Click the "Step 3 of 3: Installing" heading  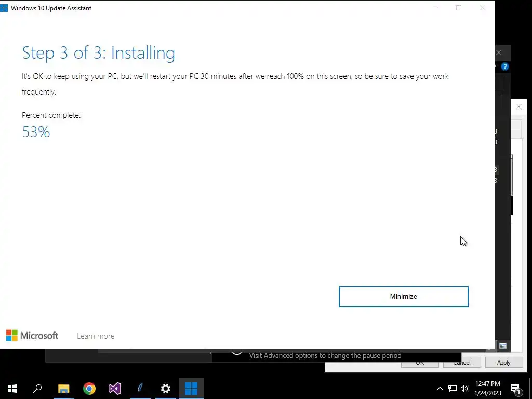tap(98, 53)
